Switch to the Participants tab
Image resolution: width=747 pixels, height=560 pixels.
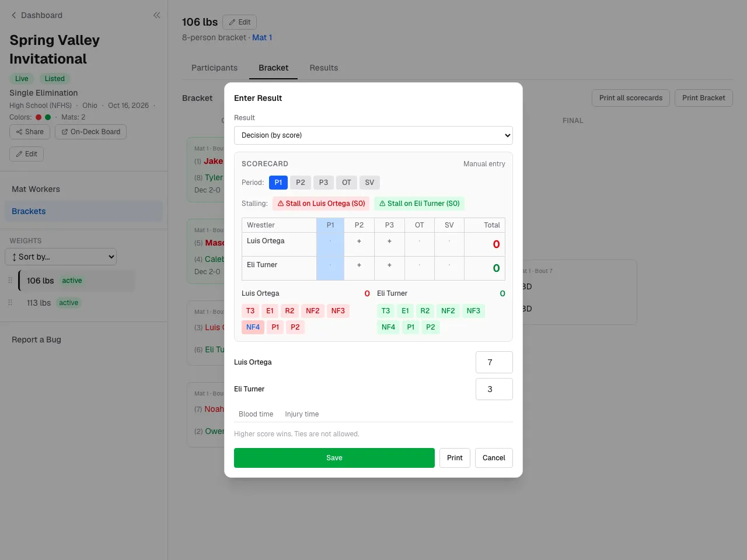pyautogui.click(x=214, y=68)
